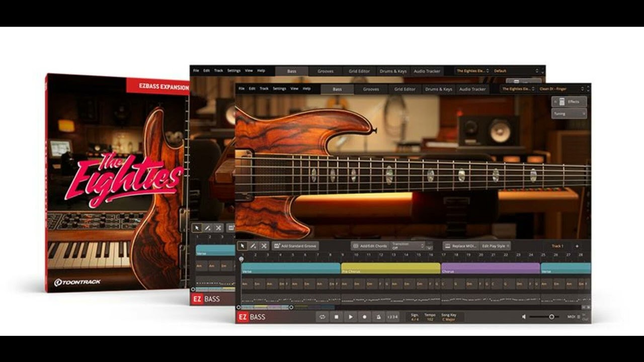
Task: Arm the Record button in the transport
Action: click(365, 317)
